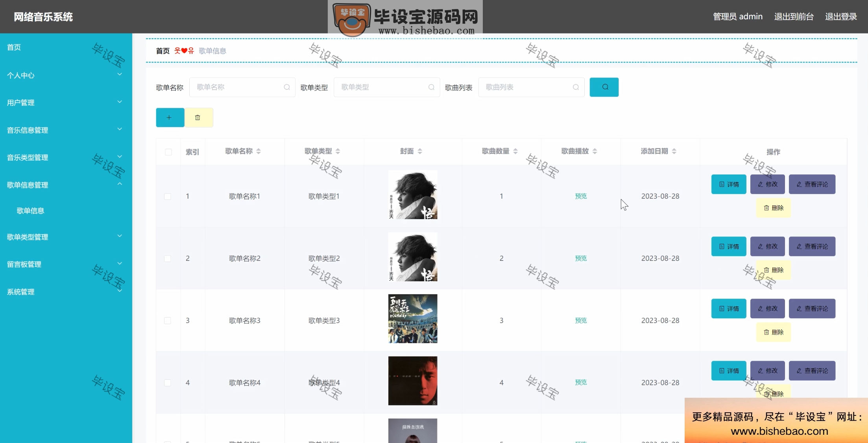The image size is (868, 443).
Task: Click 网络音乐系统 title logo
Action: point(43,17)
